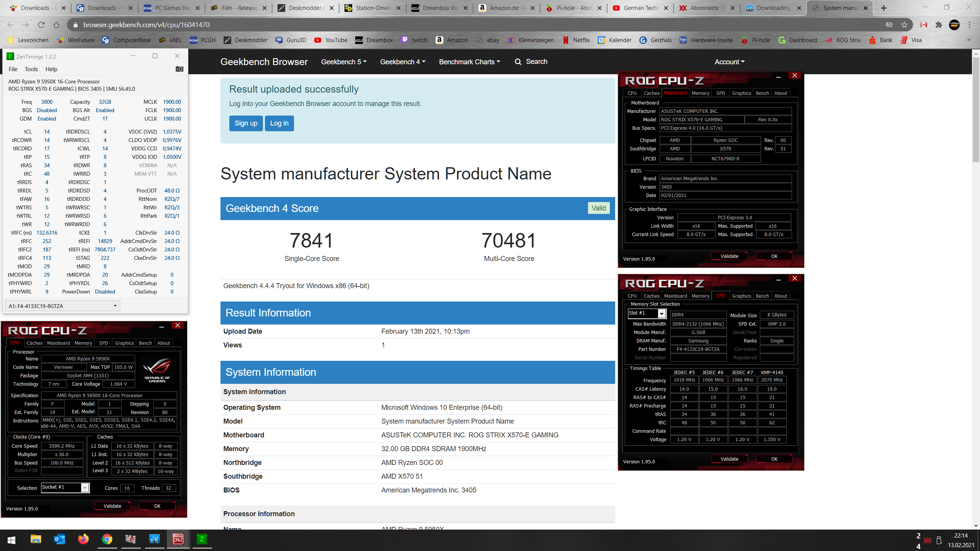This screenshot has height=551, width=980.
Task: Open the ROG Strix bookmark
Action: pyautogui.click(x=843, y=40)
